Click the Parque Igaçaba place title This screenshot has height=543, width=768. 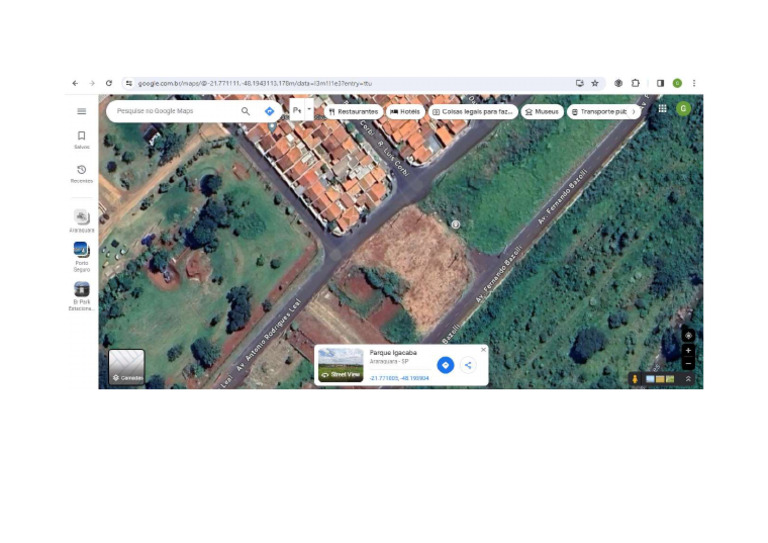(393, 353)
